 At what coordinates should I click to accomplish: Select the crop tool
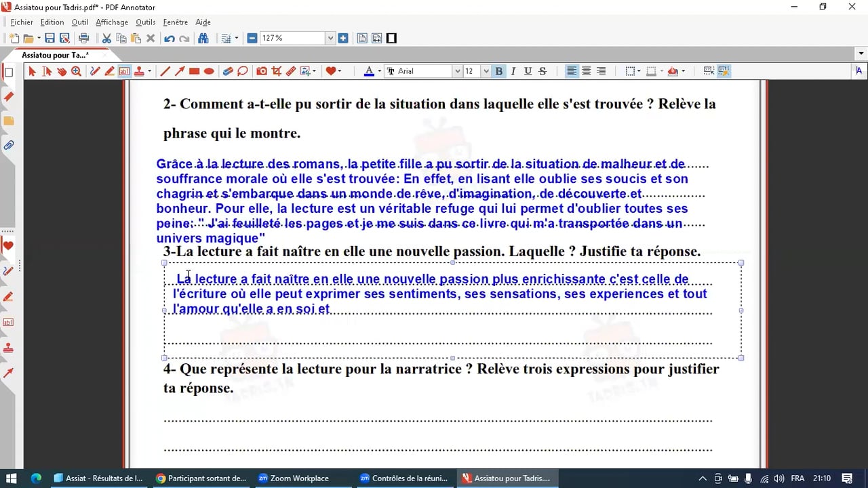277,71
